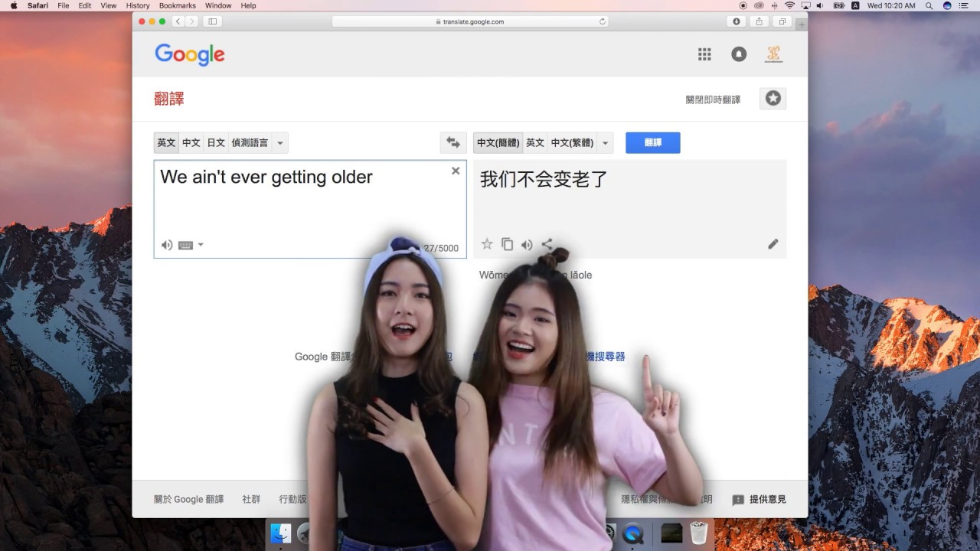Select 英文 as source language
The image size is (980, 551).
[166, 142]
